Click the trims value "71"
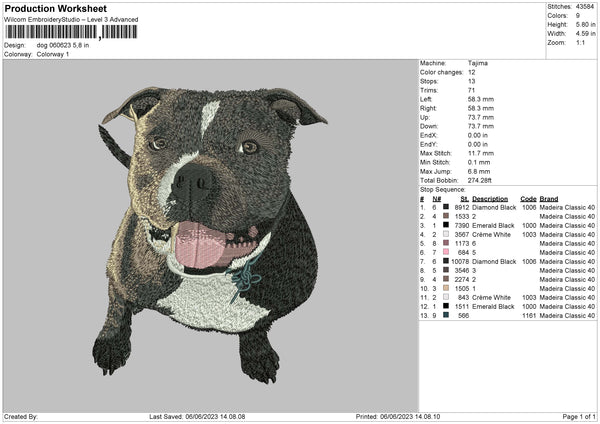The width and height of the screenshot is (600, 424). click(471, 90)
